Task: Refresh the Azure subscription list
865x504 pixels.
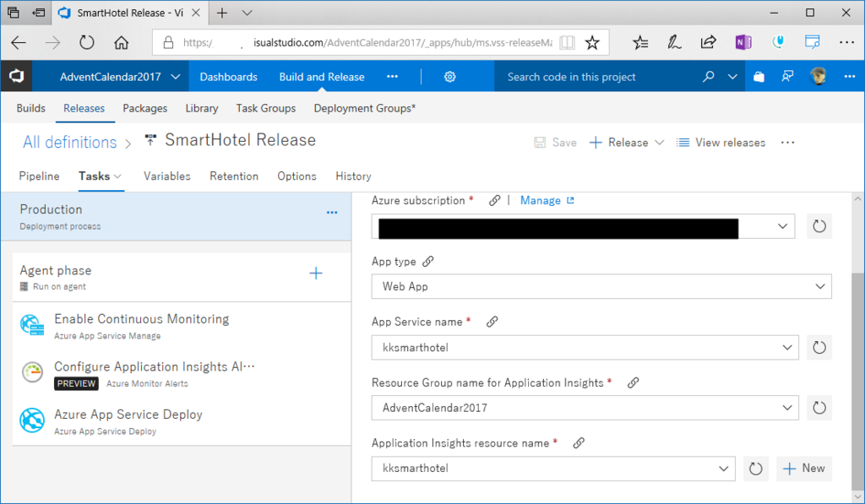Action: pyautogui.click(x=819, y=226)
